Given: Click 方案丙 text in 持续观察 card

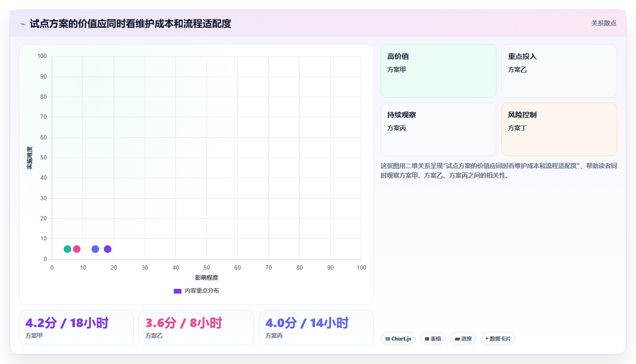Looking at the screenshot, I should click(x=397, y=128).
